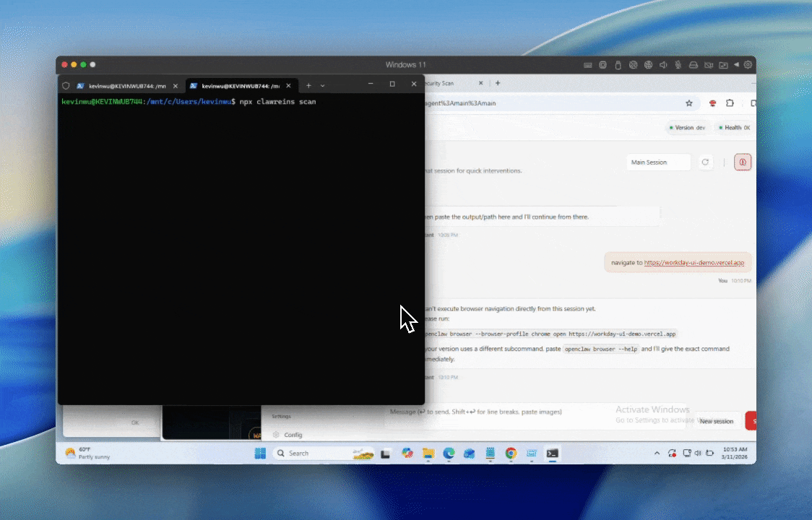
Task: Connect a USB device from the VM toolbar
Action: pyautogui.click(x=618, y=64)
